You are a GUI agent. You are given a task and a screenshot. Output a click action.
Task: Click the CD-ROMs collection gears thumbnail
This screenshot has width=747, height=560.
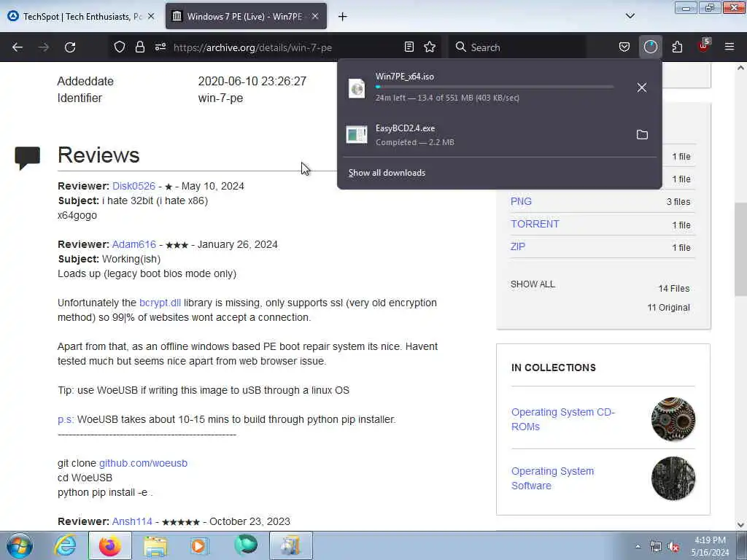(x=673, y=419)
